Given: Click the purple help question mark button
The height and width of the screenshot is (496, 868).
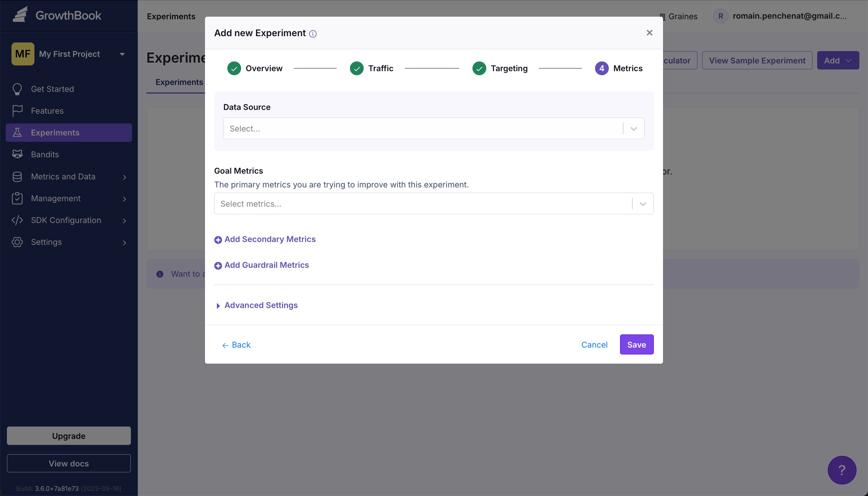Looking at the screenshot, I should coord(842,470).
